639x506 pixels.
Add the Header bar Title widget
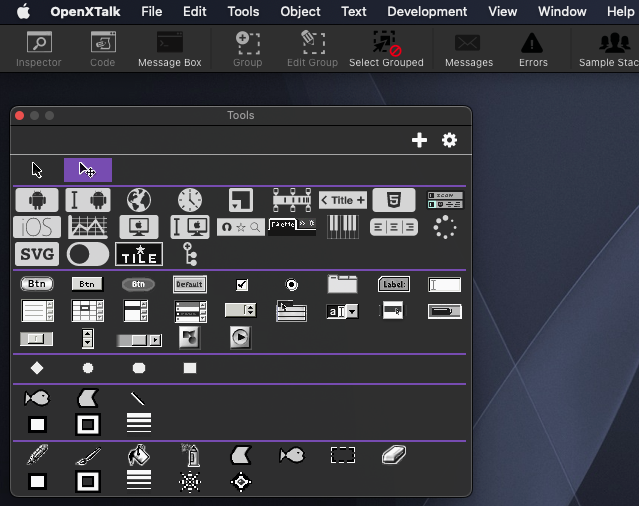343,200
